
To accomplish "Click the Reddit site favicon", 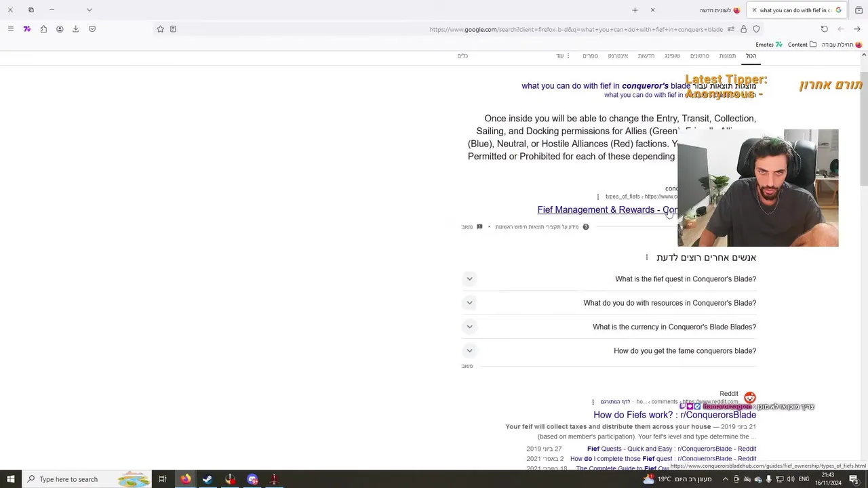I will [749, 398].
